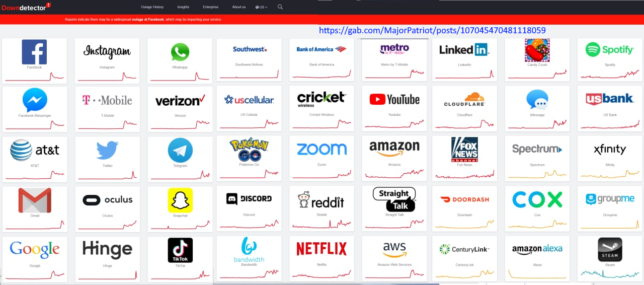Click the Twitter bird icon
The width and height of the screenshot is (644, 285).
coord(107,150)
